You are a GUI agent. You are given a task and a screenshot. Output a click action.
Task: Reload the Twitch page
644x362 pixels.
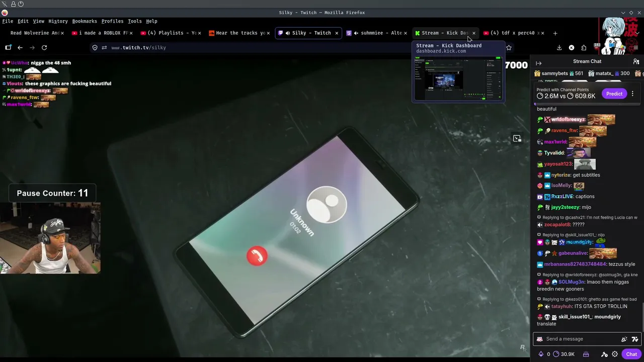(44, 47)
